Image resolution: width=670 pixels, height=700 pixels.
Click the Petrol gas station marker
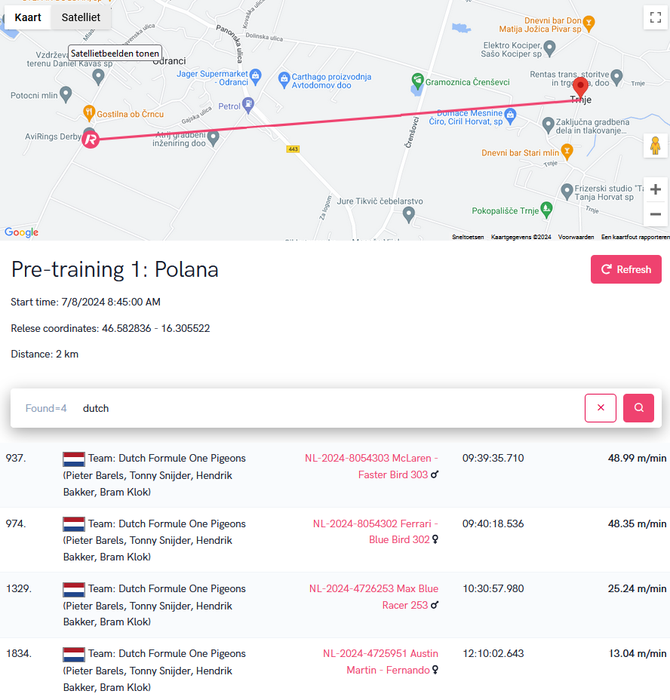pos(249,105)
